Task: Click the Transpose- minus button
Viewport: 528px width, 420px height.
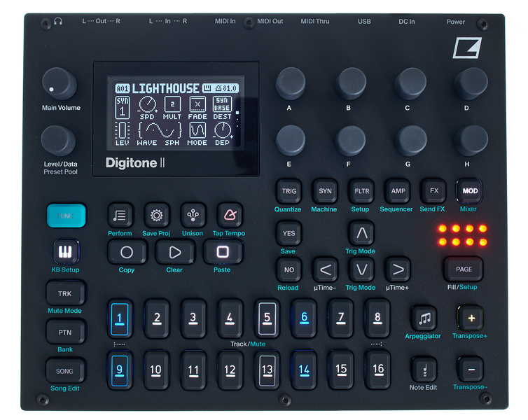Action: (x=471, y=370)
